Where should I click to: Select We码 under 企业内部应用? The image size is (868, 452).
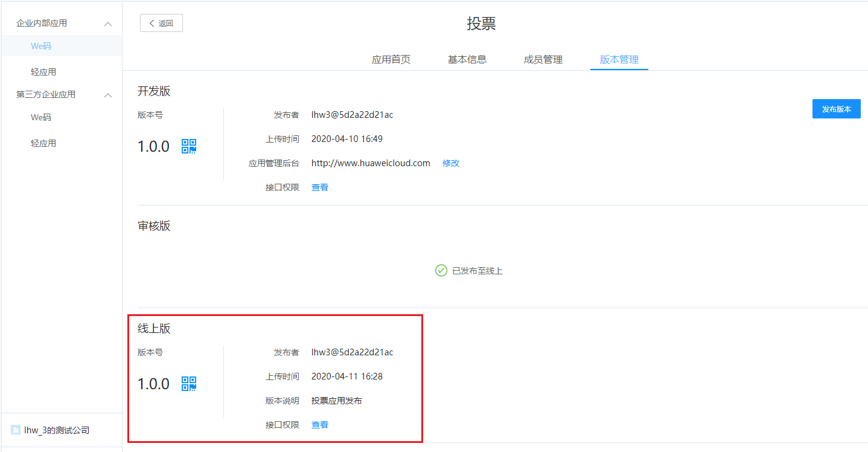click(x=41, y=46)
